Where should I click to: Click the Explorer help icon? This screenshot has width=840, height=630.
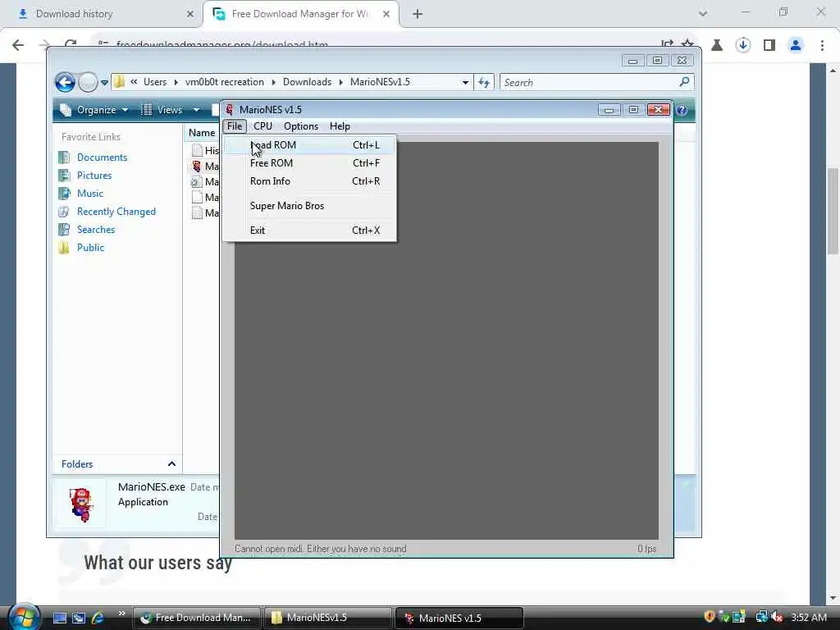682,110
